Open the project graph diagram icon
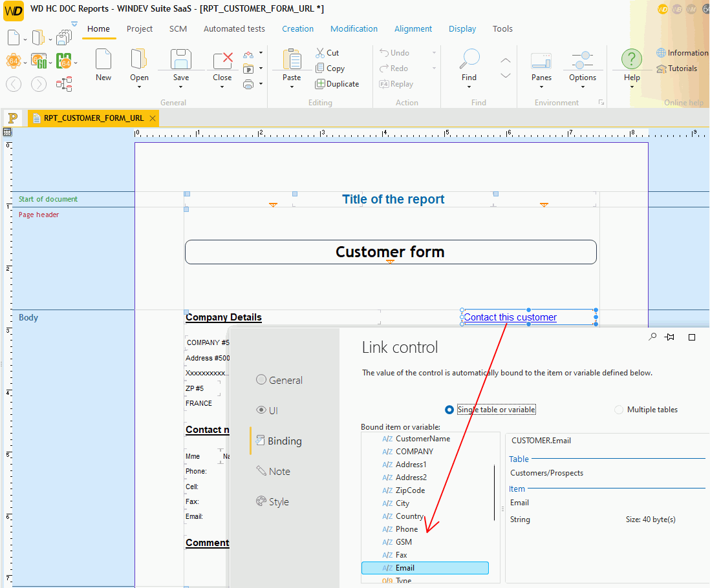This screenshot has width=710, height=588. (x=64, y=84)
